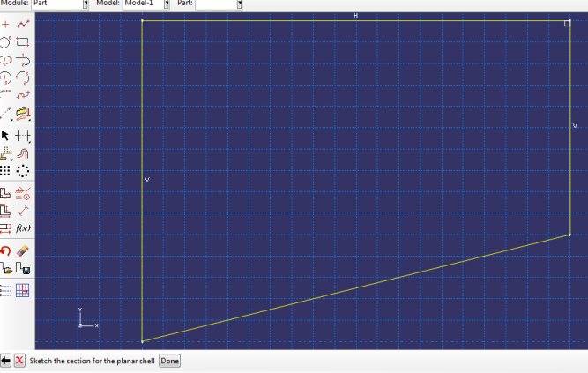Click the Done button in prompt area
The image size is (588, 373).
pyautogui.click(x=170, y=361)
